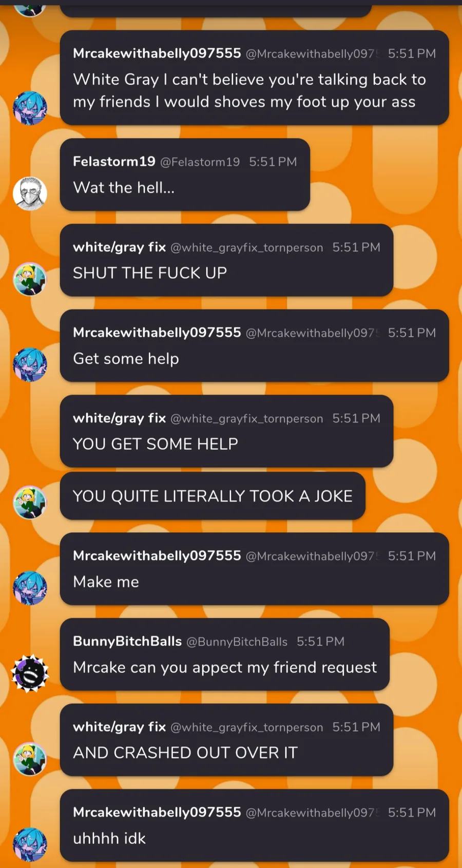Tap the @BunnyBitchBalls handle
The width and height of the screenshot is (462, 868).
pos(237,642)
